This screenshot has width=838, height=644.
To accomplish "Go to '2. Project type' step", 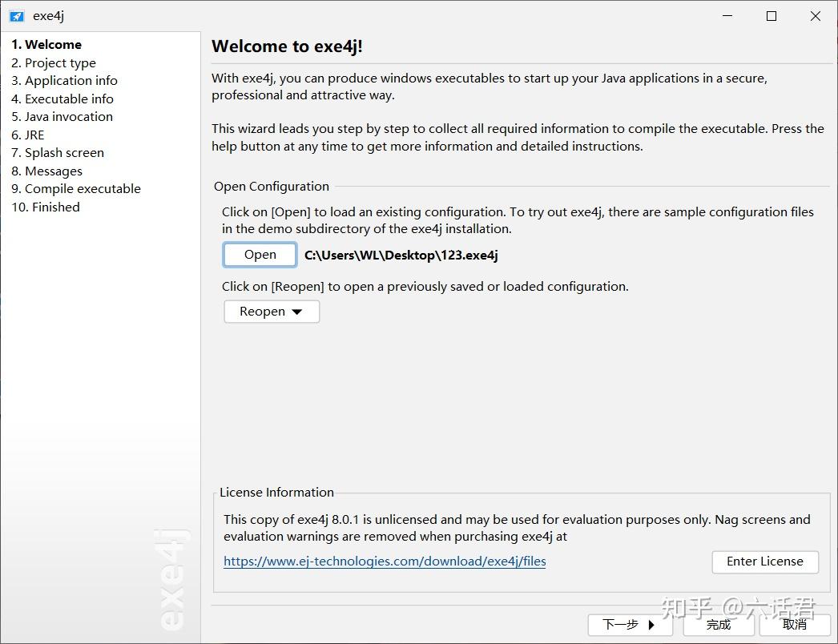I will 54,63.
